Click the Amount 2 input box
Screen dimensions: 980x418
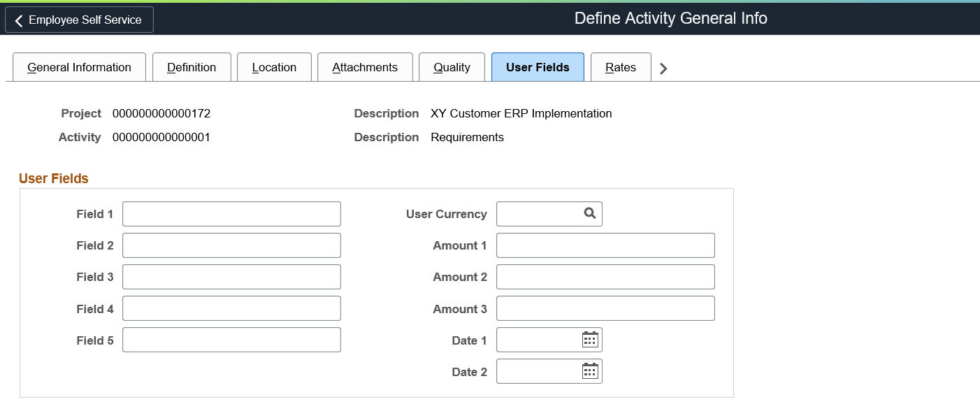point(605,276)
